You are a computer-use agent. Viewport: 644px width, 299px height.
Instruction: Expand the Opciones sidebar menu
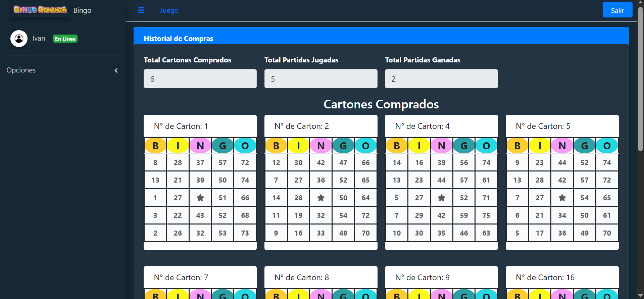[x=21, y=70]
